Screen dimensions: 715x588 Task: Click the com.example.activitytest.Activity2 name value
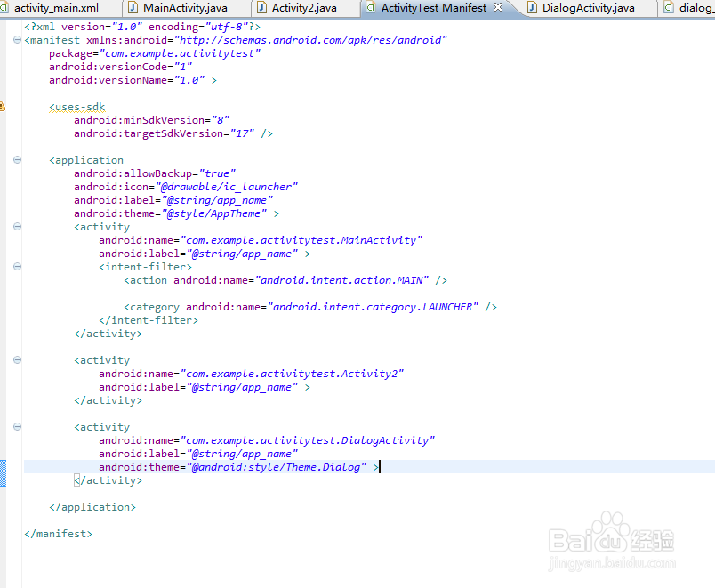[292, 374]
